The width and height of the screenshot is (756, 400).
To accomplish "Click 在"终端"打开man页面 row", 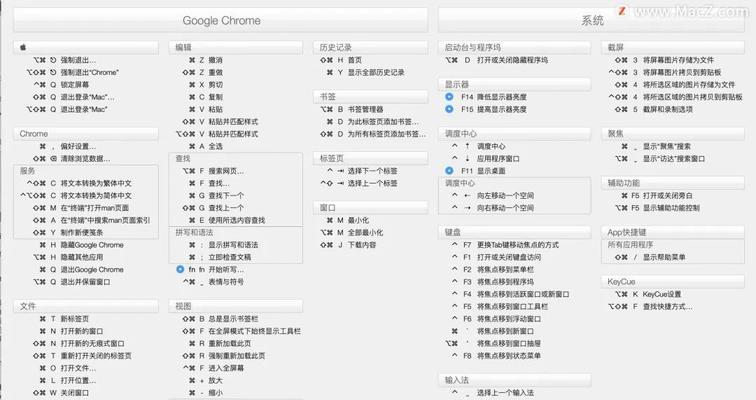I will (81, 208).
